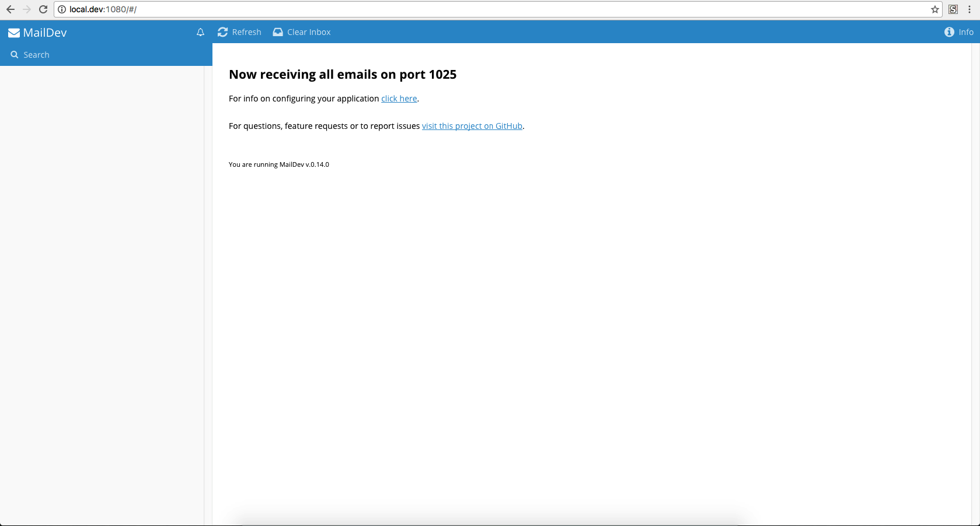
Task: Click the browser extension icon next to star
Action: 953,9
